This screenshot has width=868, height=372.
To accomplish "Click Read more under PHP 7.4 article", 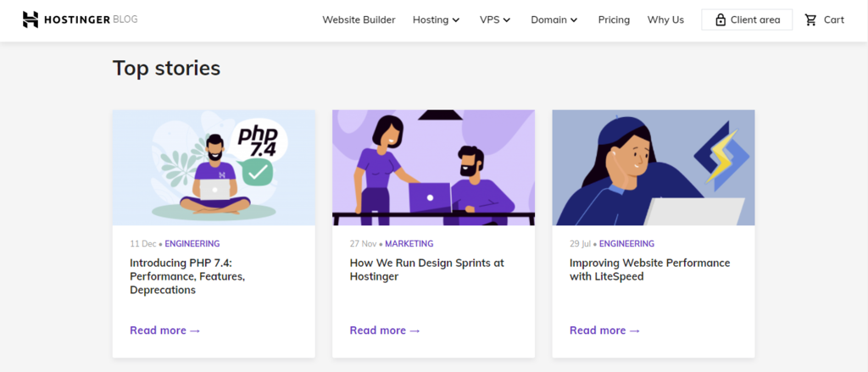I will tap(164, 330).
